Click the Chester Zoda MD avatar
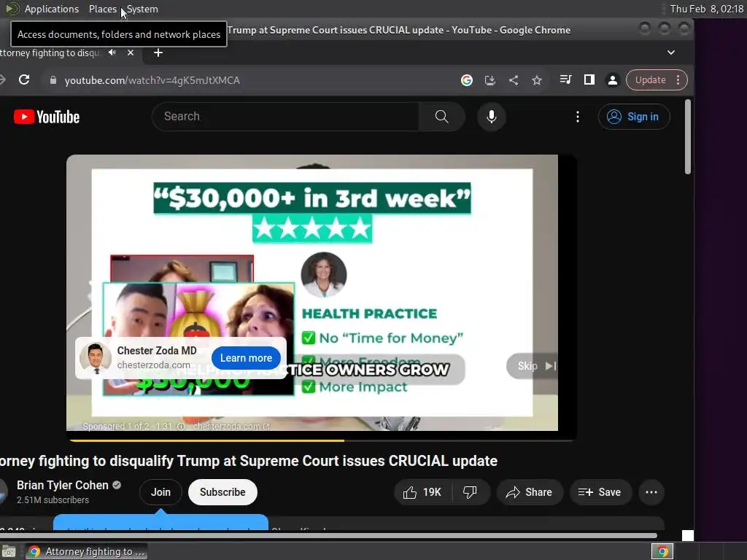The image size is (747, 560). (96, 357)
